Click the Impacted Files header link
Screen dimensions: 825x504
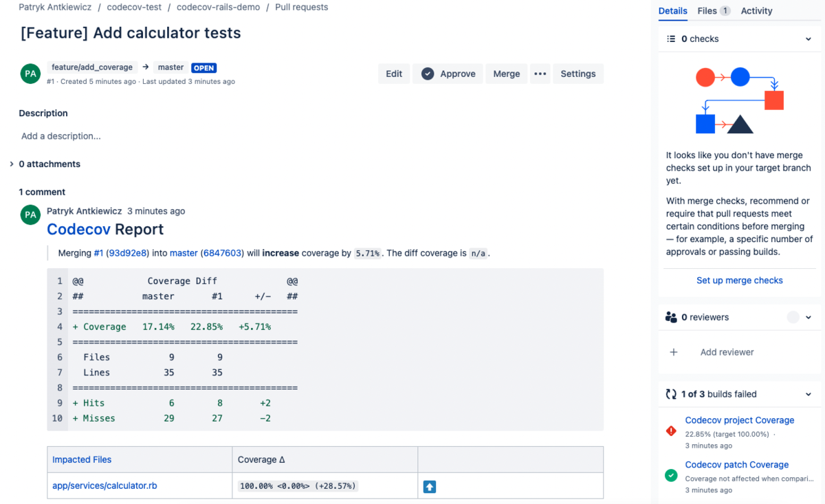(82, 459)
